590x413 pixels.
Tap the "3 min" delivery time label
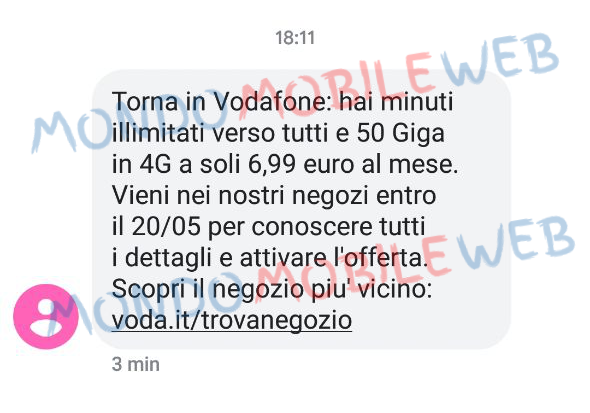[x=136, y=364]
